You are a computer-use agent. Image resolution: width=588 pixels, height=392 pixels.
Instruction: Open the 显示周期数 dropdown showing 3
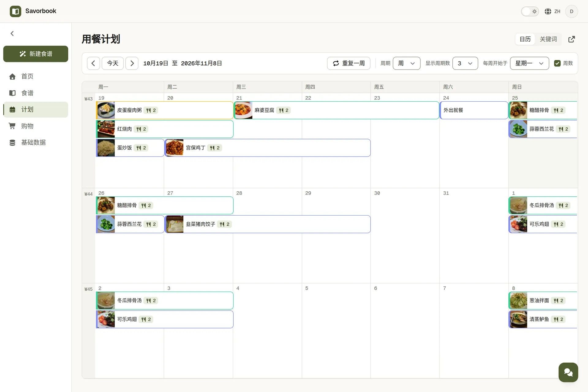point(465,63)
